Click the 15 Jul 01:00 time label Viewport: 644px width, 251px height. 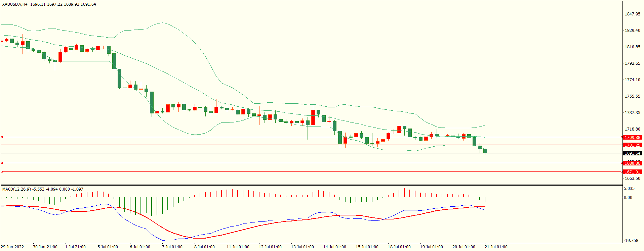367,247
